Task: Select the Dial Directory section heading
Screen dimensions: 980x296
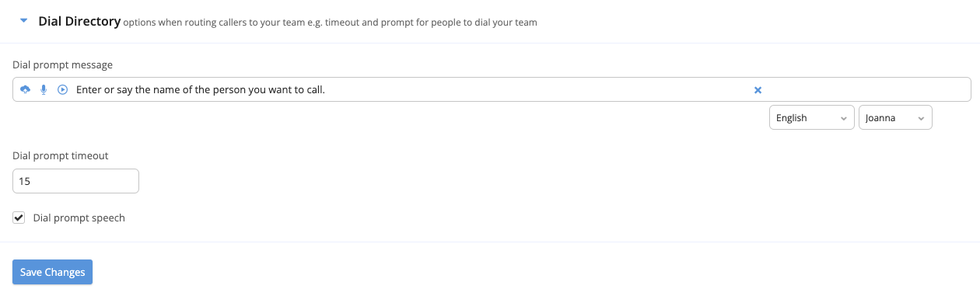Action: click(79, 22)
